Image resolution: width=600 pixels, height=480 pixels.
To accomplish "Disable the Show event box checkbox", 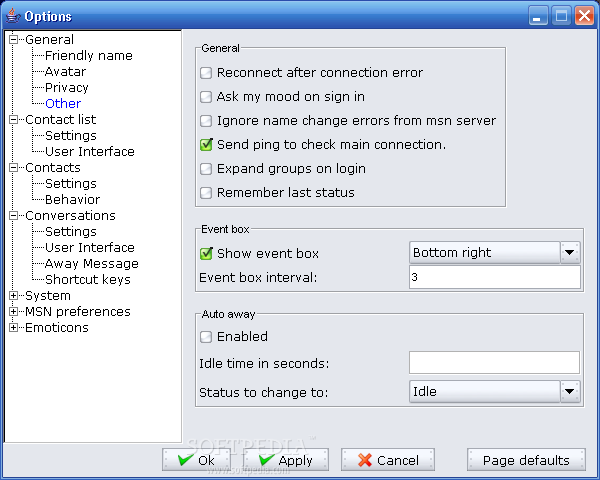I will [x=206, y=253].
